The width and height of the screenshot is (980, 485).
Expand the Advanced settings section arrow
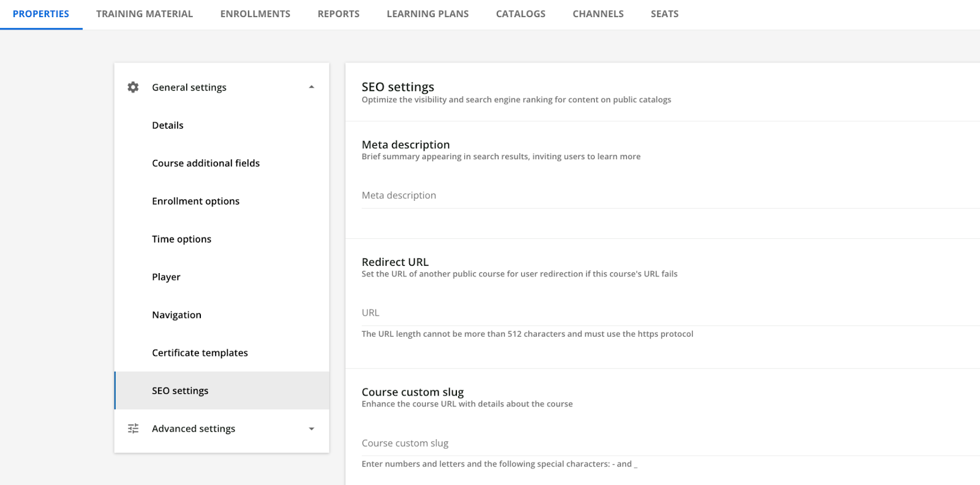[x=311, y=429]
